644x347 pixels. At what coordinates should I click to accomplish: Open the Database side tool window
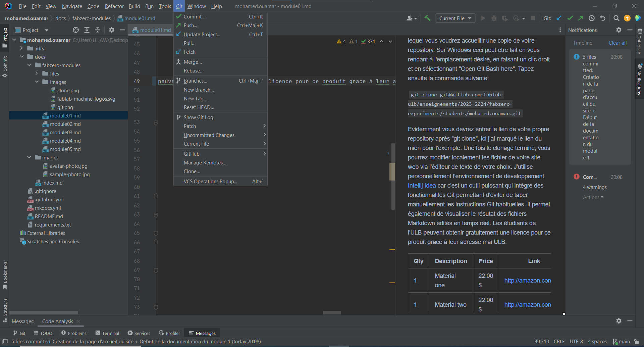(639, 42)
